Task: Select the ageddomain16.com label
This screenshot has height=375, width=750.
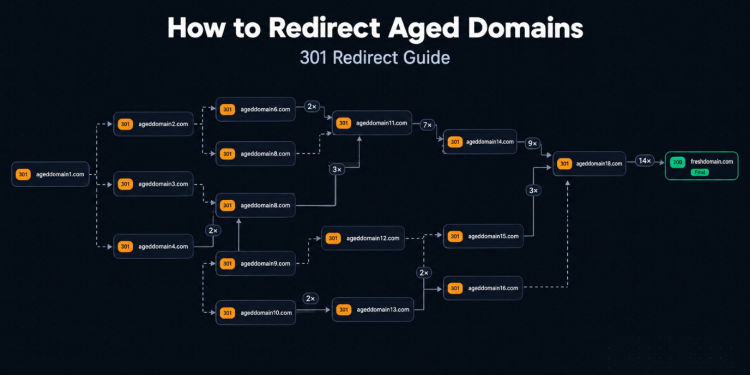Action: pos(493,288)
